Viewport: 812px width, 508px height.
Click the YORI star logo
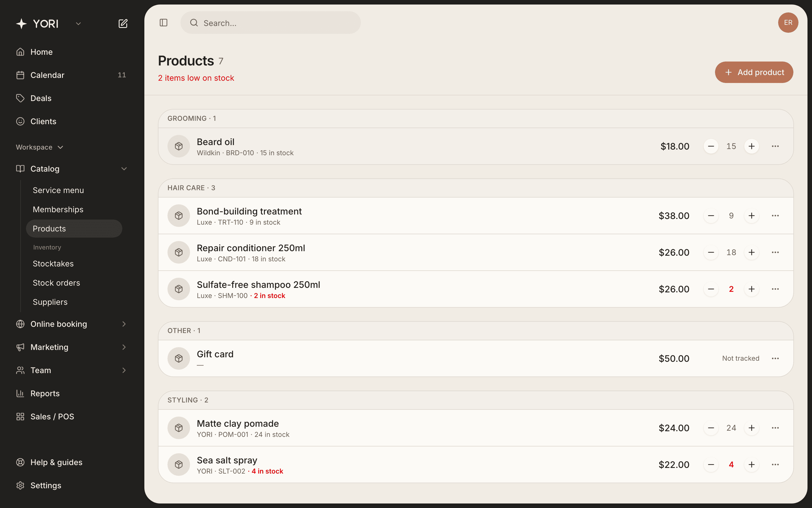[21, 23]
